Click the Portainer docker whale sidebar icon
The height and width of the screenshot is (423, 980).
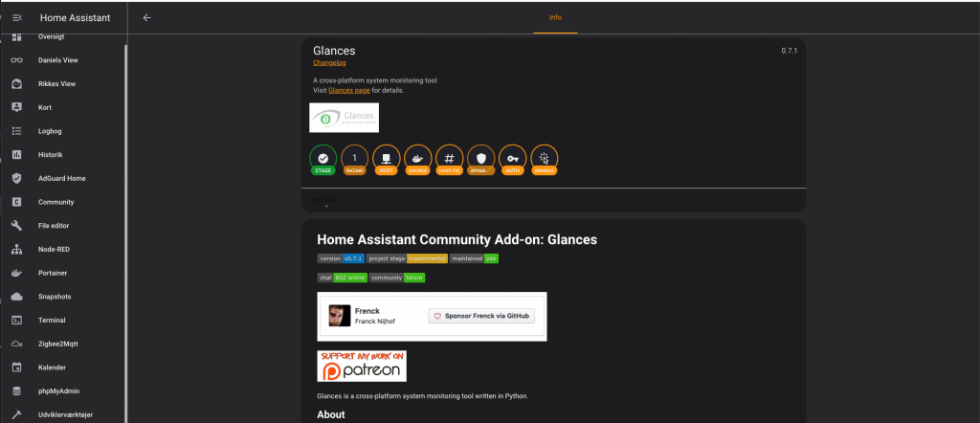pyautogui.click(x=17, y=273)
